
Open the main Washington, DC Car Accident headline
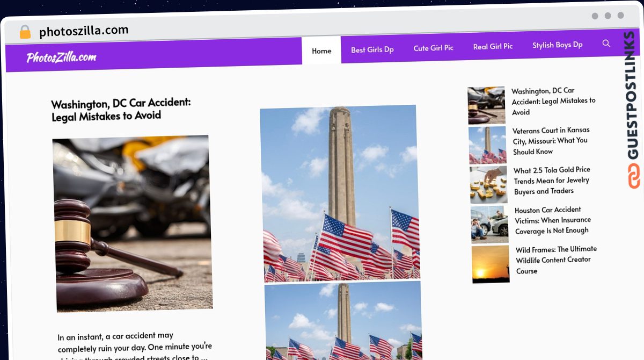pos(121,109)
